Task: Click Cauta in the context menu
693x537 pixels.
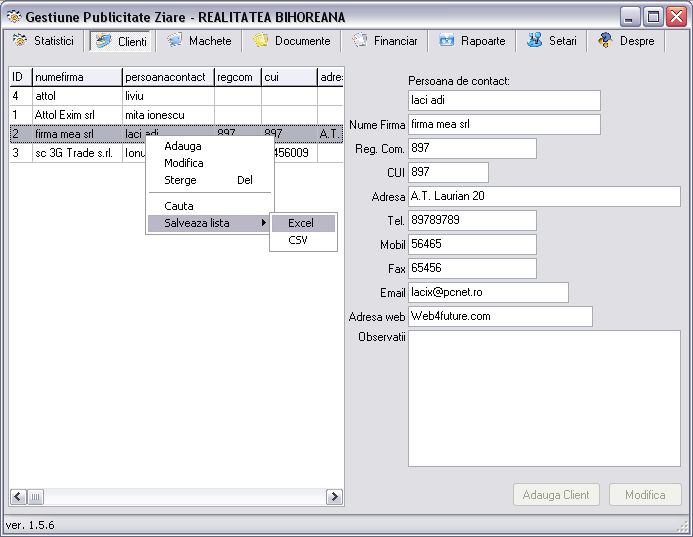Action: [x=179, y=206]
